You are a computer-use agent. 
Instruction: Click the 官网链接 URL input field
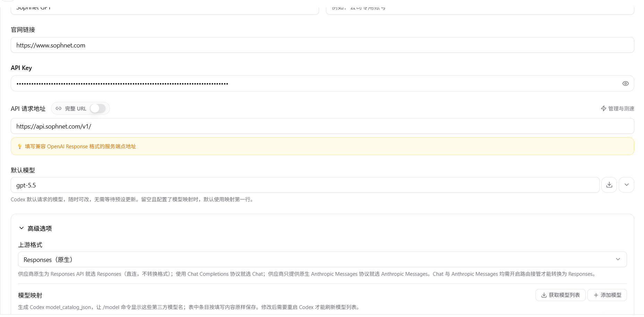pos(322,45)
